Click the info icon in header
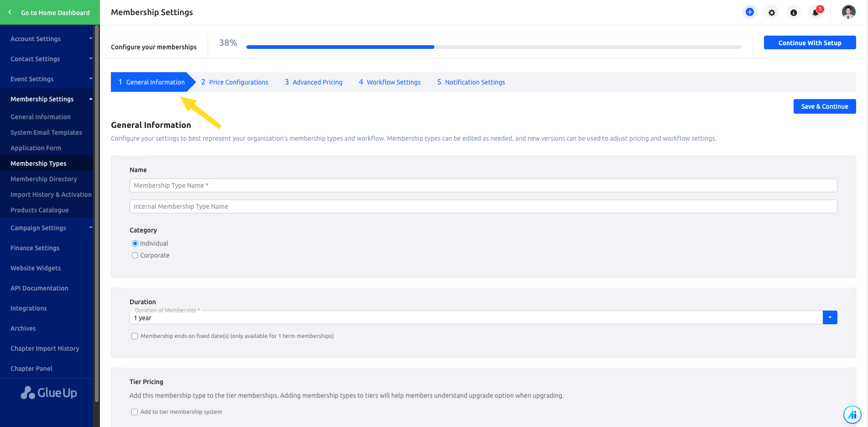This screenshot has width=868, height=427. pos(794,13)
